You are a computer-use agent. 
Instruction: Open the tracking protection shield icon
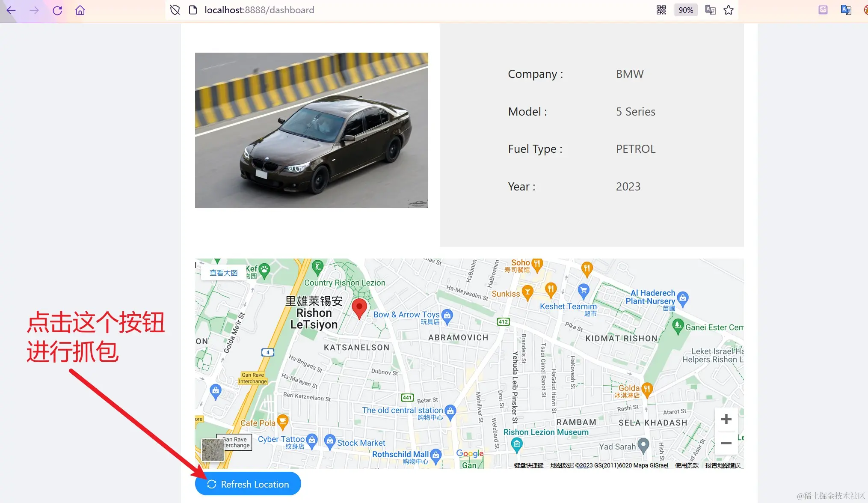coord(175,10)
